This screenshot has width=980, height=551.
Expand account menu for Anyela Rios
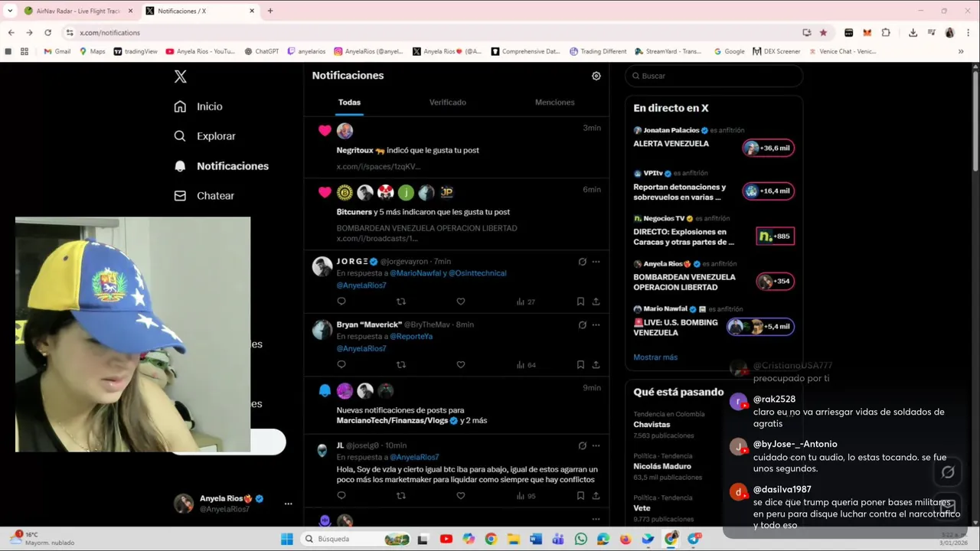288,504
